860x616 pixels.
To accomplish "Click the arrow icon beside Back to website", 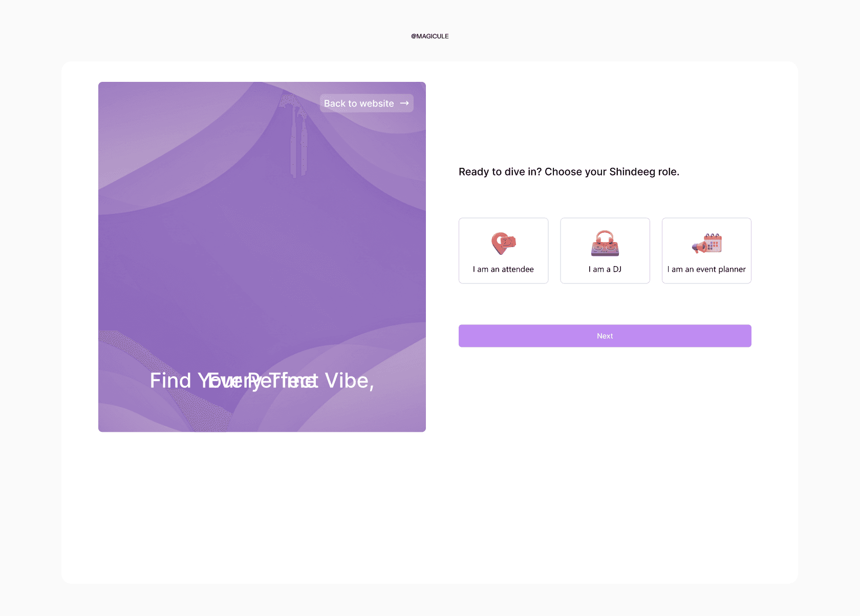I will pos(404,103).
